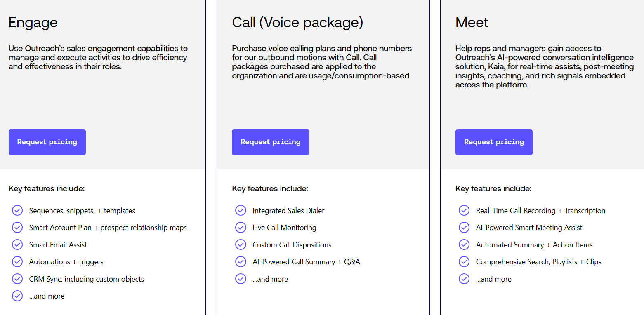Click the checkmark beside Custom Call Dispositions
644x315 pixels.
[241, 244]
